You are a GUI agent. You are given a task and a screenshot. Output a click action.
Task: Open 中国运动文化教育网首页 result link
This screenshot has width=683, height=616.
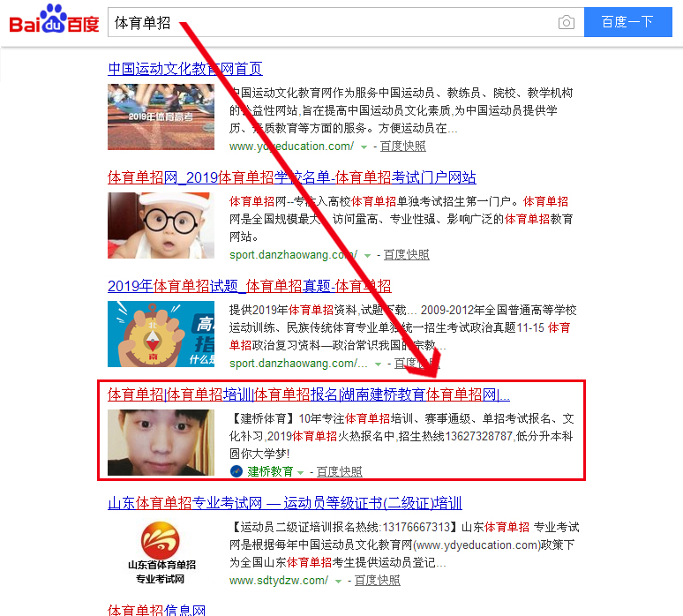click(x=185, y=69)
